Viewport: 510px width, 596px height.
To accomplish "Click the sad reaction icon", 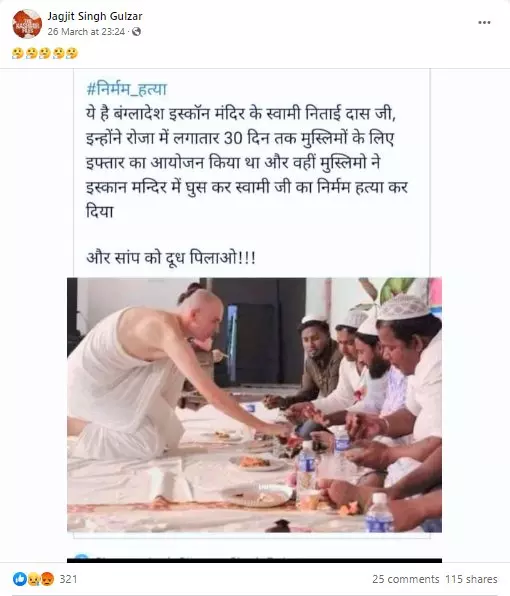I will [33, 579].
